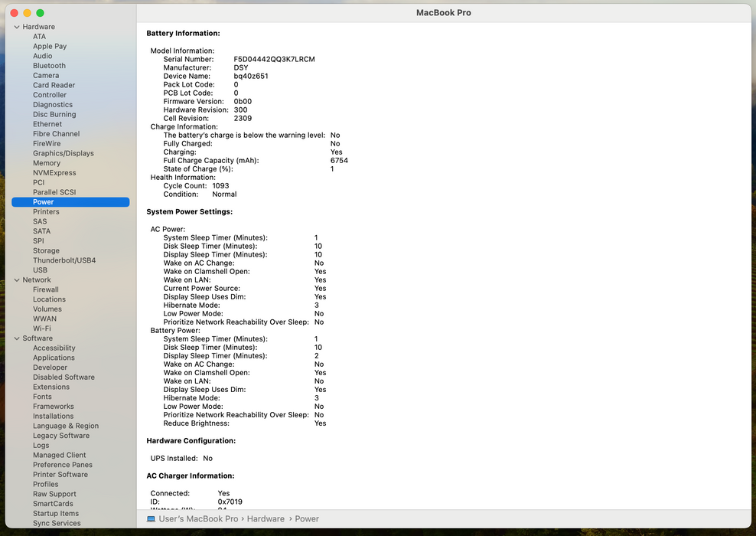Viewport: 756px width, 536px height.
Task: Open Firewall under Network
Action: click(x=46, y=289)
